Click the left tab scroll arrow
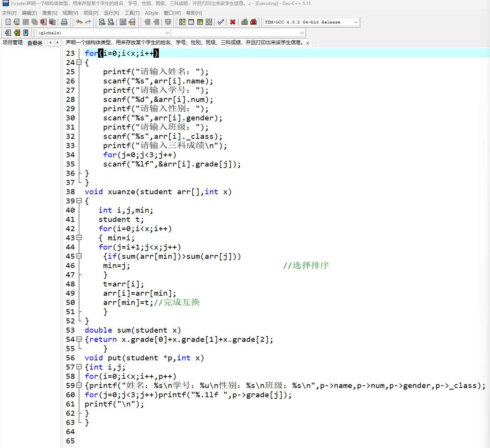 click(50, 42)
